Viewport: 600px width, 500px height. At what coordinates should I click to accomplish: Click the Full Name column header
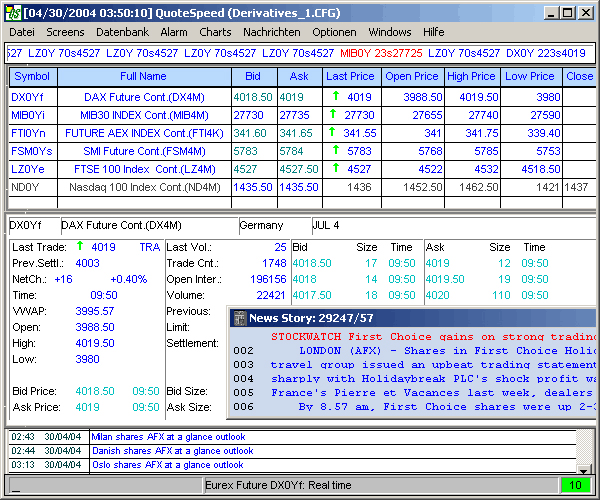coord(144,76)
